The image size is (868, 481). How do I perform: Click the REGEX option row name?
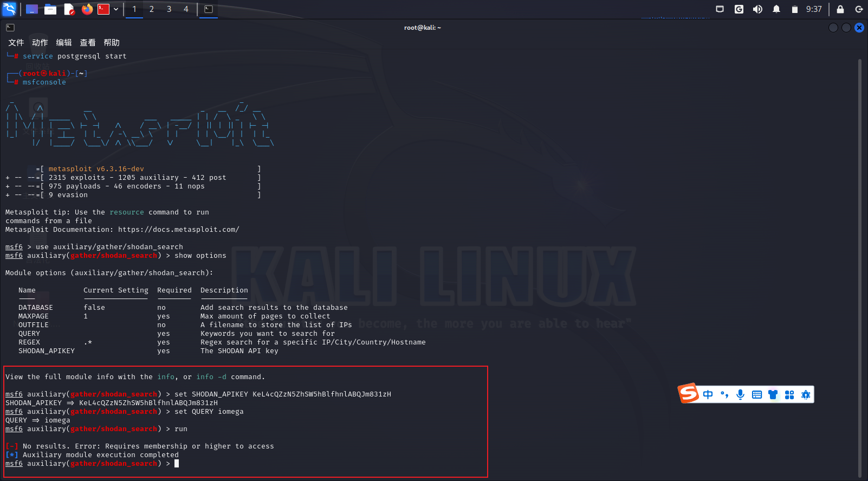click(x=29, y=342)
